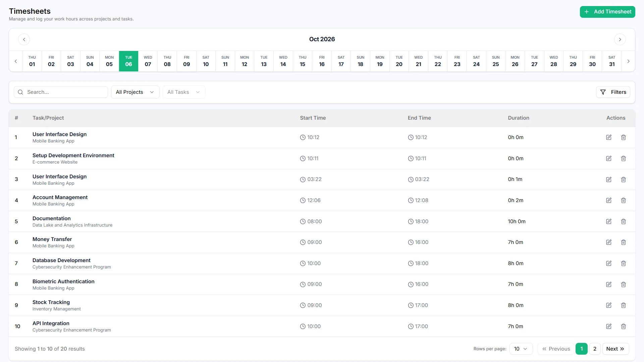Edit the Database Development entry
The image size is (644, 362).
pos(609,263)
